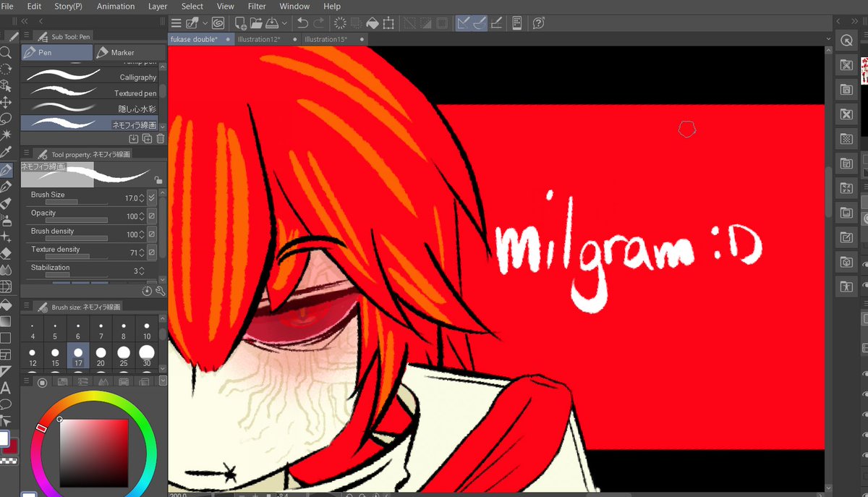Image resolution: width=868 pixels, height=497 pixels.
Task: Open the File menu
Action: [7, 6]
